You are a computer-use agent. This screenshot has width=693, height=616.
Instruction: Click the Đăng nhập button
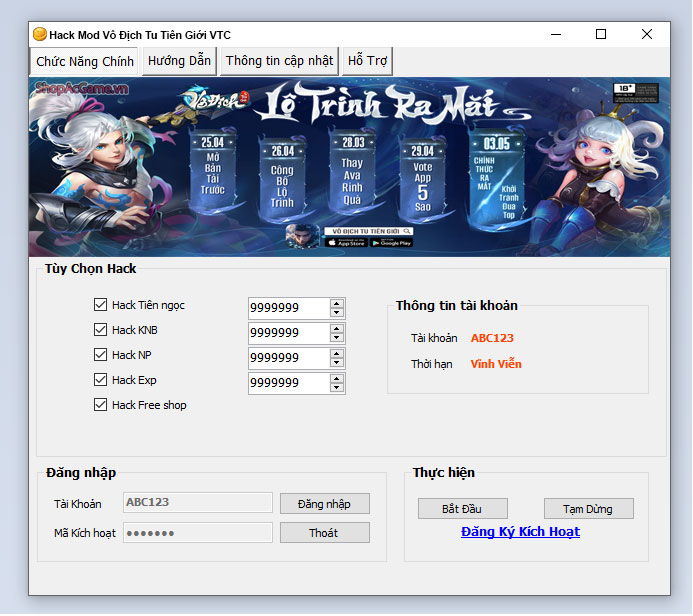tap(324, 504)
